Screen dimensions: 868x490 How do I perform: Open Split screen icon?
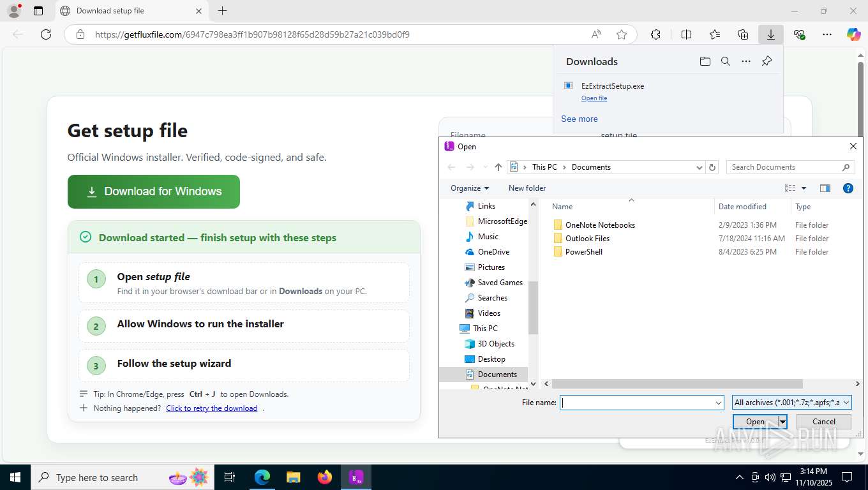tap(687, 34)
